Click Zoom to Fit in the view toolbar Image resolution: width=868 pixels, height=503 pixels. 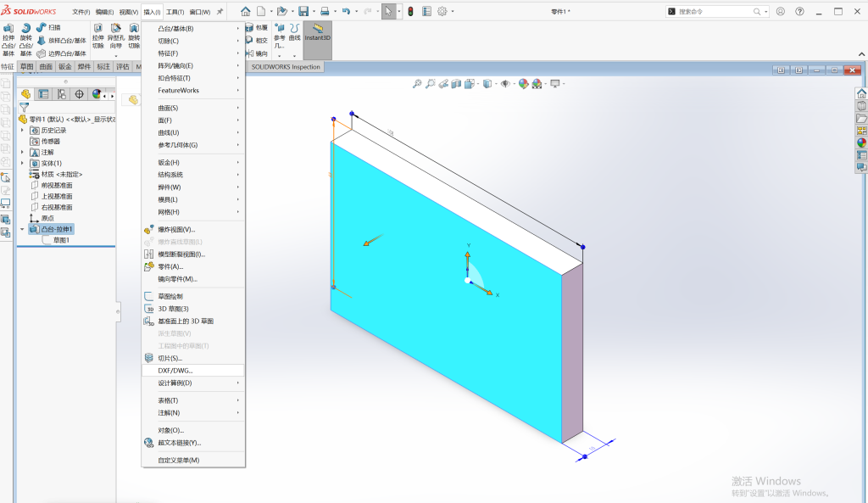[417, 84]
